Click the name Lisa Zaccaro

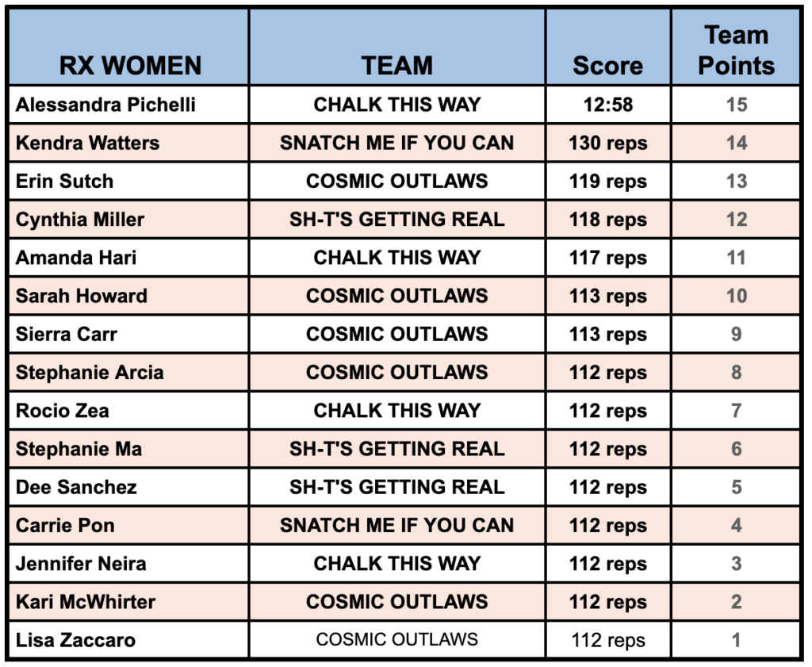coord(75,640)
